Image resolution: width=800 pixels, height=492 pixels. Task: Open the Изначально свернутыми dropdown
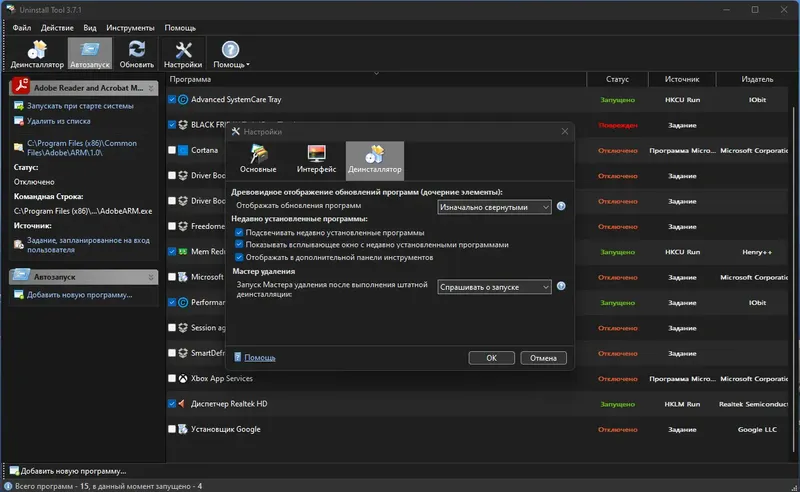[494, 207]
